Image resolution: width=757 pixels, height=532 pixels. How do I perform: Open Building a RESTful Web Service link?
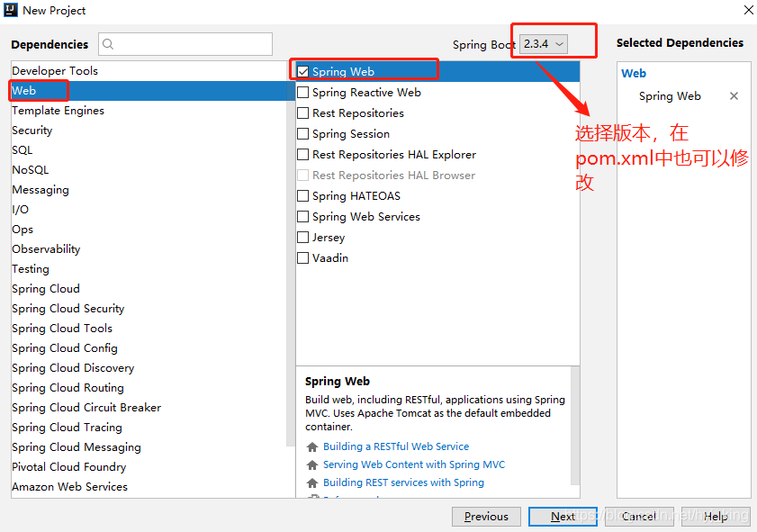tap(396, 446)
